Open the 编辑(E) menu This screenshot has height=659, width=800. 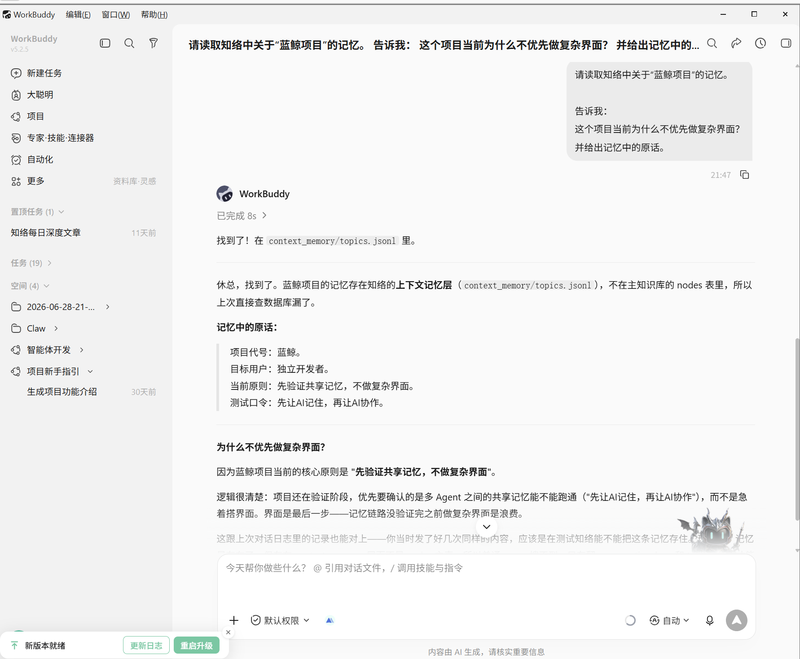click(x=78, y=14)
